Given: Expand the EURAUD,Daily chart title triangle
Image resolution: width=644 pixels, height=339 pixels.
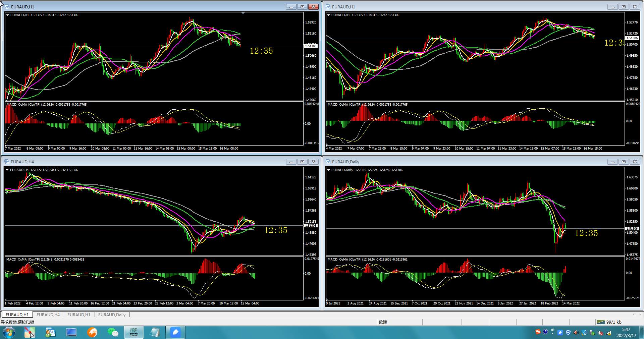Looking at the screenshot, I should click(328, 170).
